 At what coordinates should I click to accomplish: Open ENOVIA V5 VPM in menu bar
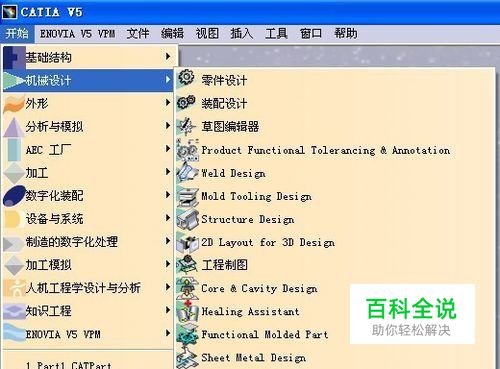click(x=77, y=33)
